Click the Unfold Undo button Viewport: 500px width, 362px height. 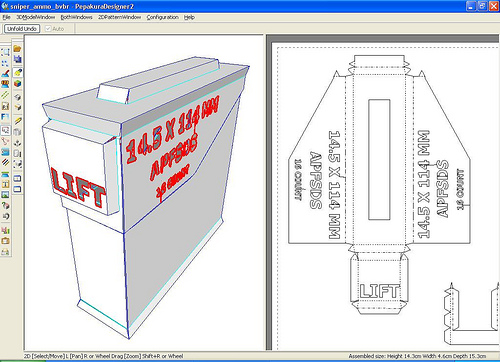(x=22, y=29)
